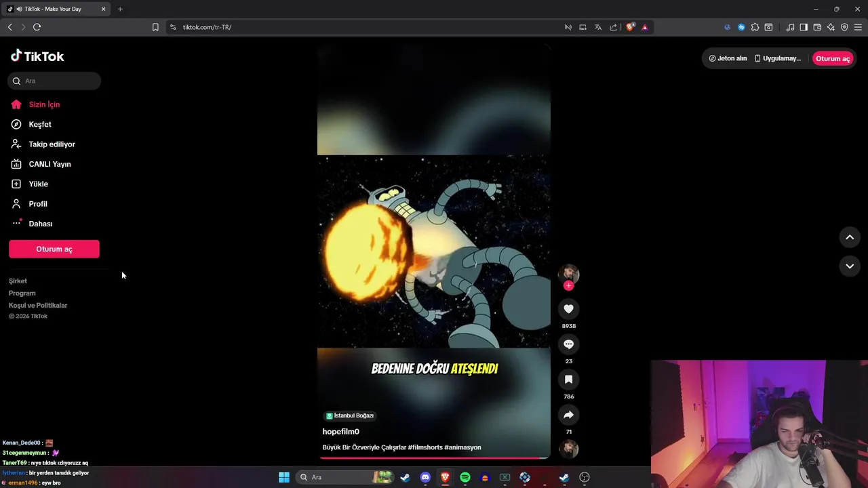
Task: Share the video with arrow icon
Action: [568, 415]
